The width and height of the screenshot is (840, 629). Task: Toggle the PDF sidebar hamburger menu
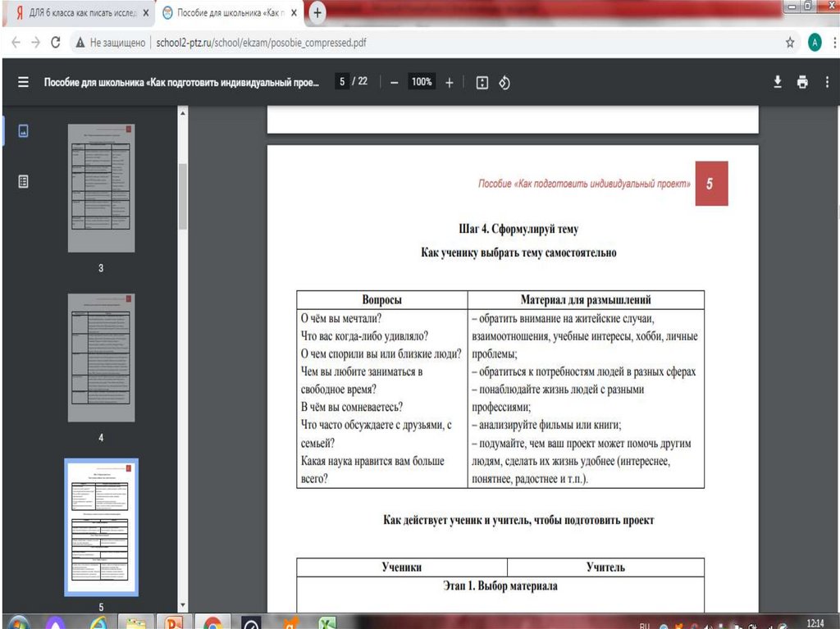click(x=23, y=82)
